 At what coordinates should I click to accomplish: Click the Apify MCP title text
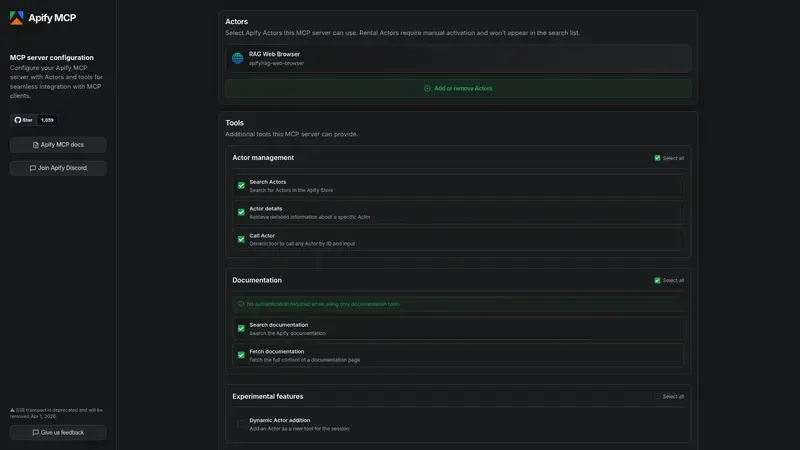point(52,18)
